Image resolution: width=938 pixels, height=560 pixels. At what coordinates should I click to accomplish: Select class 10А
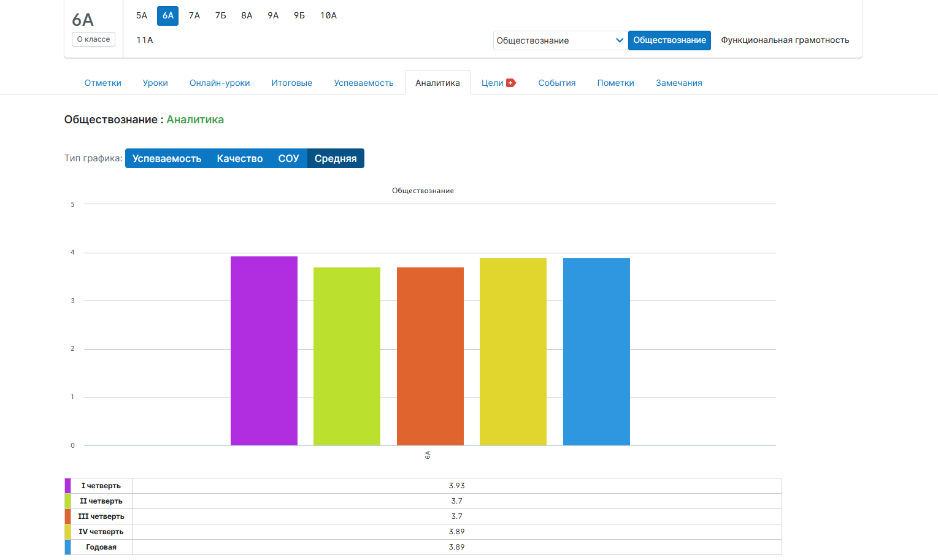coord(328,15)
